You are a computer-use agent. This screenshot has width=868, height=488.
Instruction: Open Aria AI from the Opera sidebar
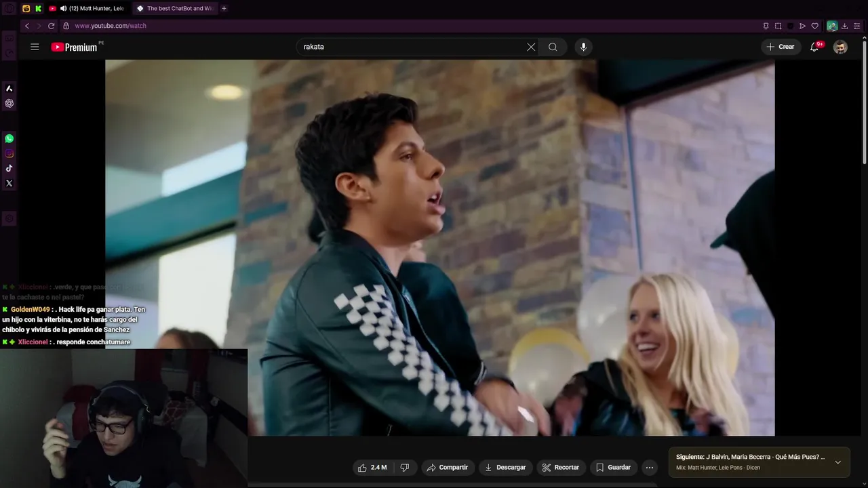pyautogui.click(x=9, y=89)
